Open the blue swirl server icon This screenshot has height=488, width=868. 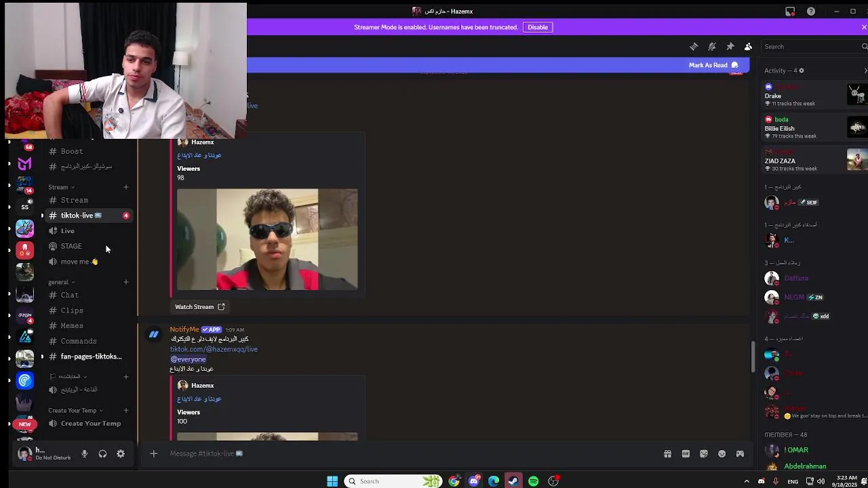(x=24, y=380)
